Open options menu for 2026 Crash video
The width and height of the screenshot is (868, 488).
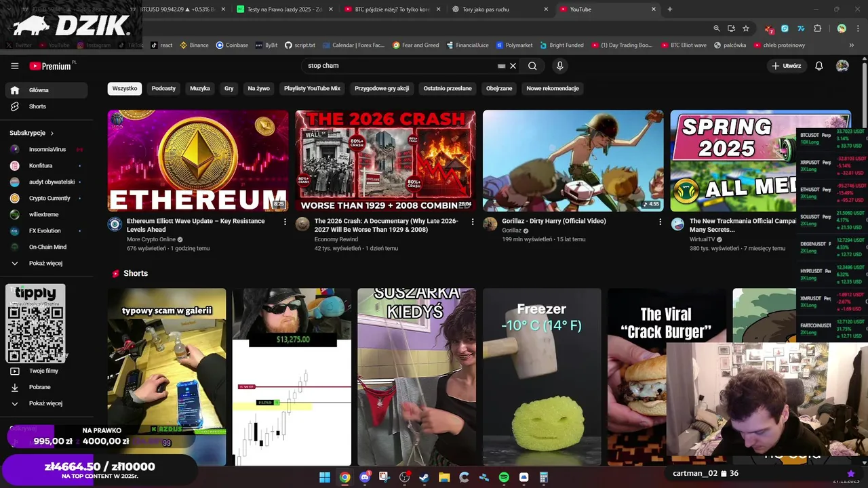473,222
